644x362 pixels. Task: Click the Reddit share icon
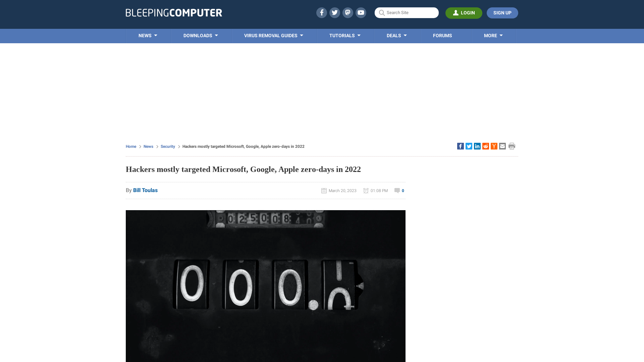coord(486,146)
